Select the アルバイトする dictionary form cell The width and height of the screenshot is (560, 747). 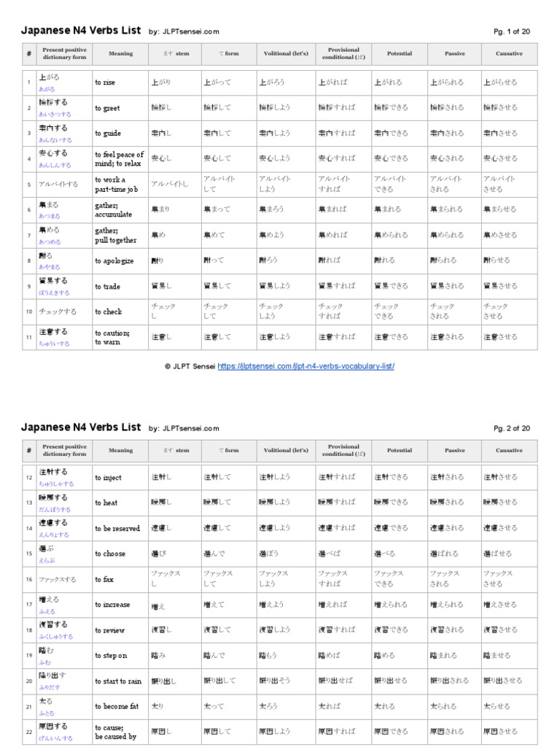(64, 185)
